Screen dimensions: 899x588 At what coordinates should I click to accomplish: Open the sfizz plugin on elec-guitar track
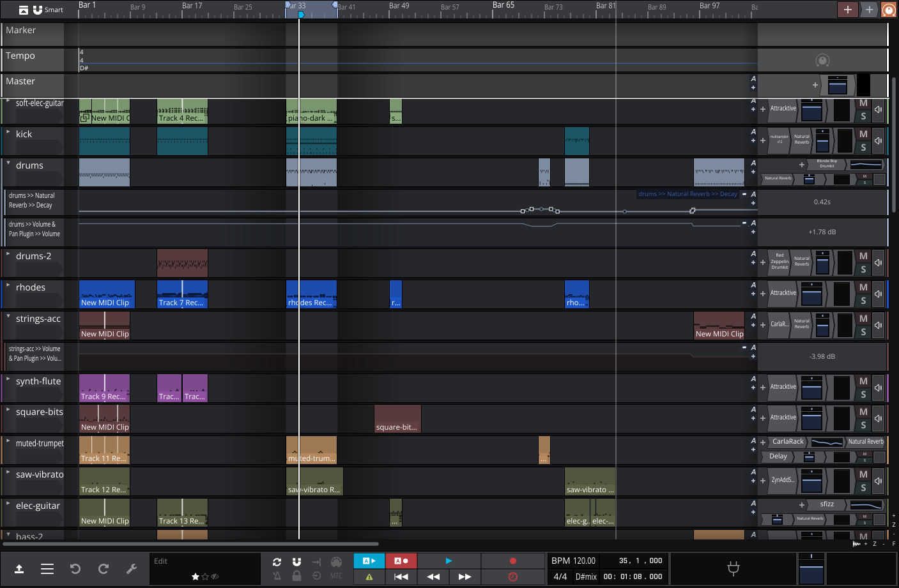tap(827, 504)
